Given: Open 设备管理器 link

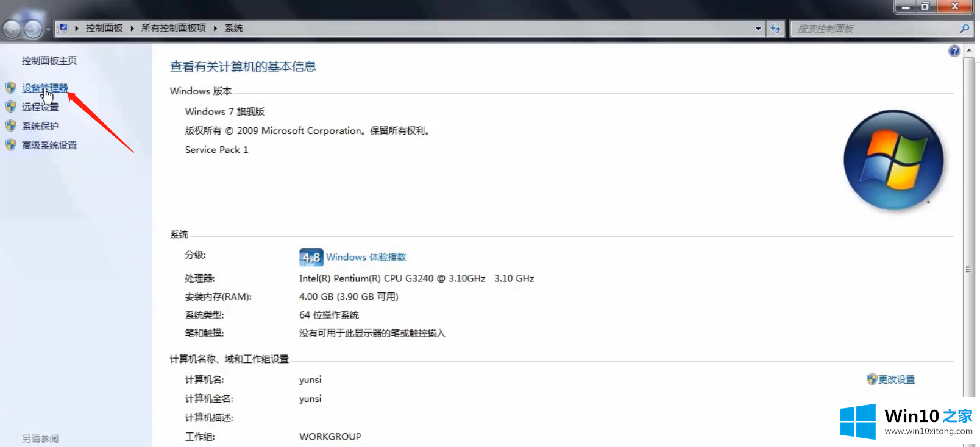Looking at the screenshot, I should point(45,88).
